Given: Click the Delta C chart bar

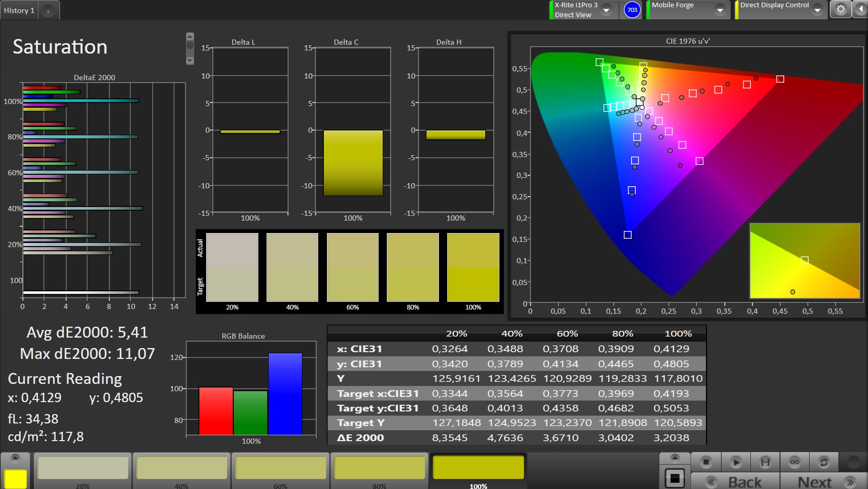Looking at the screenshot, I should pyautogui.click(x=353, y=163).
